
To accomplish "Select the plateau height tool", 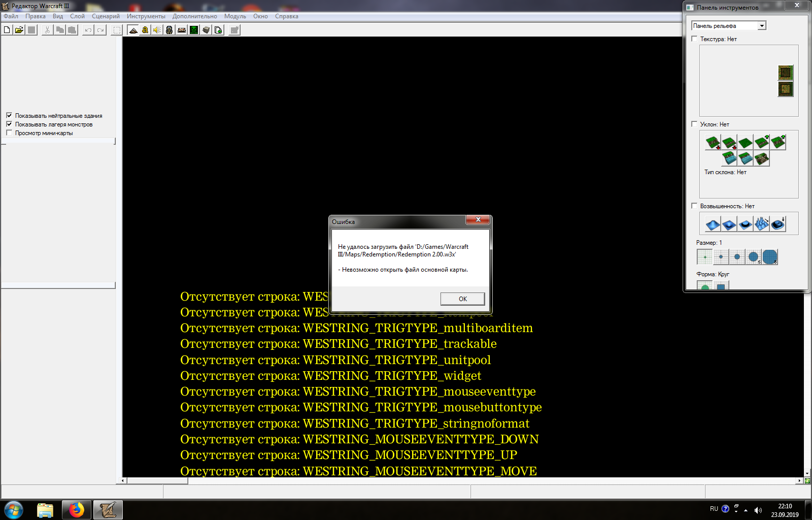I will pos(746,224).
